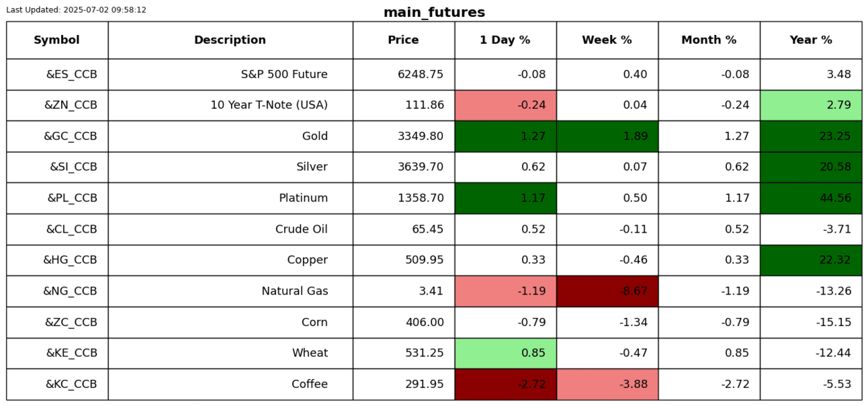Click the Month % column header

coord(709,40)
